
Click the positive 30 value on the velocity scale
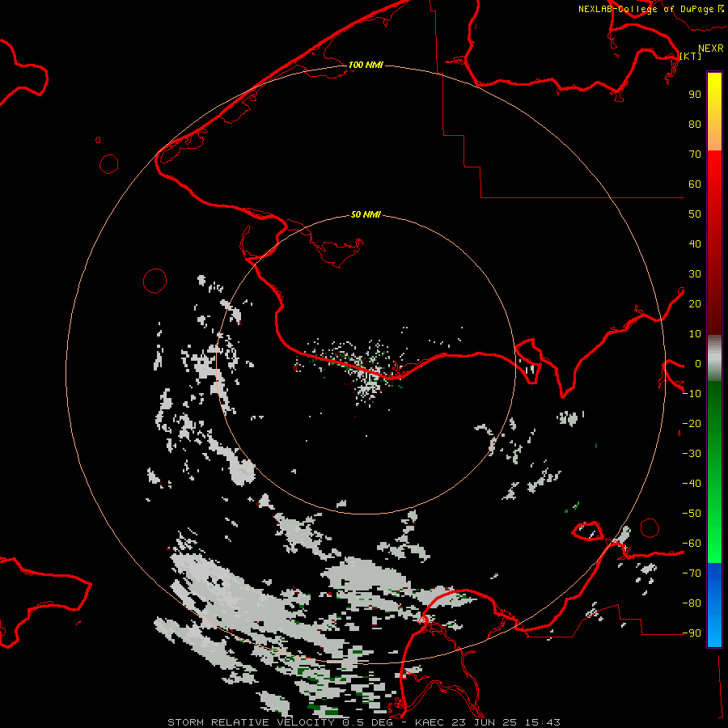[695, 274]
